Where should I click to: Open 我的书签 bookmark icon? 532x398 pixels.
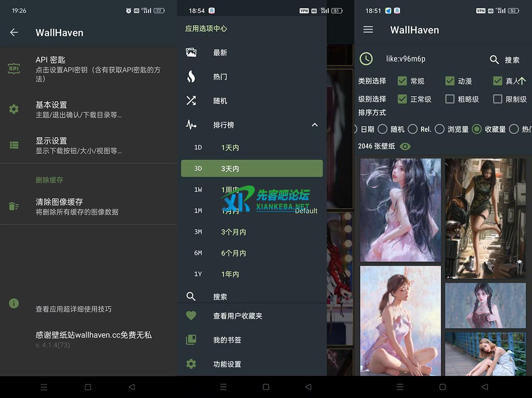pos(191,340)
